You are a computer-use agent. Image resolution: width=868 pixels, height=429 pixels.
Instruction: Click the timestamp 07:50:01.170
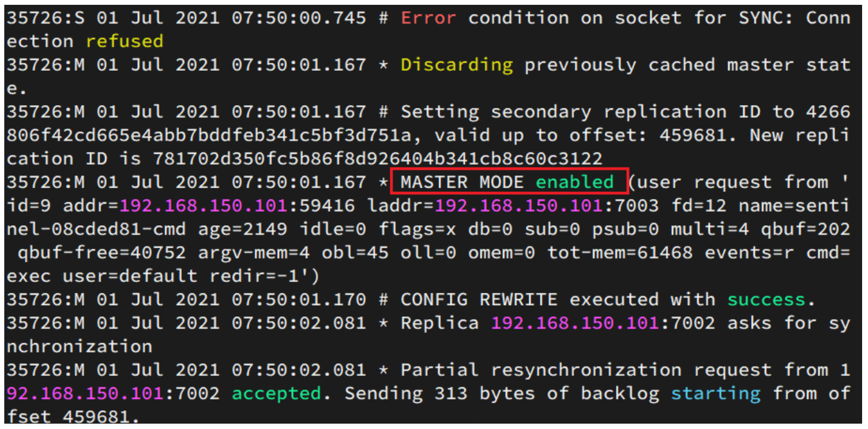(x=299, y=300)
